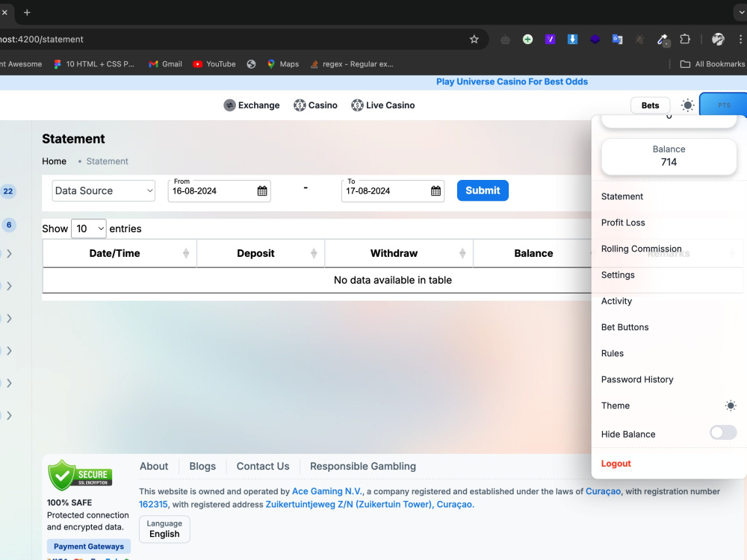The image size is (747, 560).
Task: Click the green plus extension icon
Action: (527, 40)
